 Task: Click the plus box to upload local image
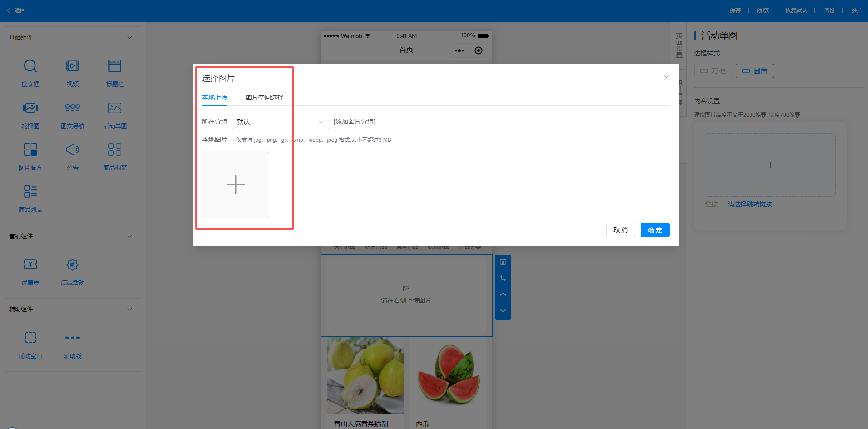(236, 185)
